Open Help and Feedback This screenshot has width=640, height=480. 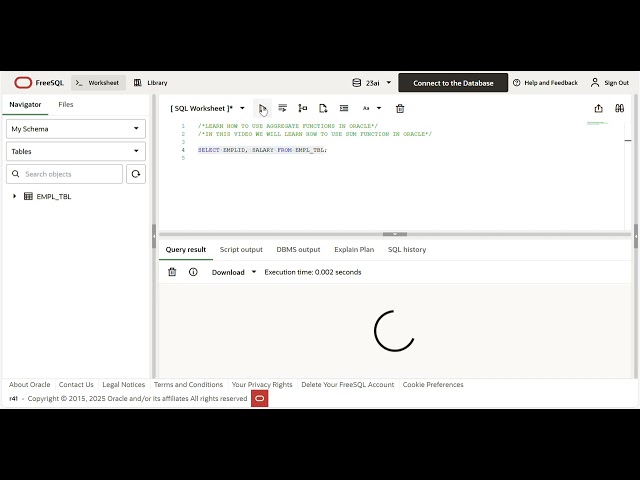pos(545,83)
